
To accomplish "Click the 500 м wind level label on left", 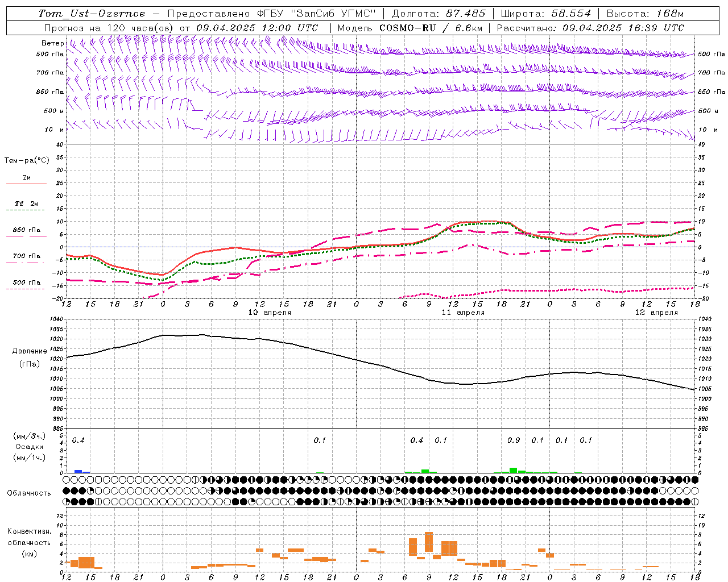I will pyautogui.click(x=54, y=111).
